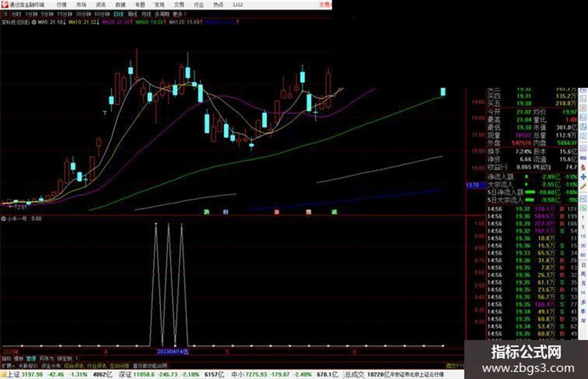Click the 指标 button
This screenshot has height=379, width=588.
[6, 358]
